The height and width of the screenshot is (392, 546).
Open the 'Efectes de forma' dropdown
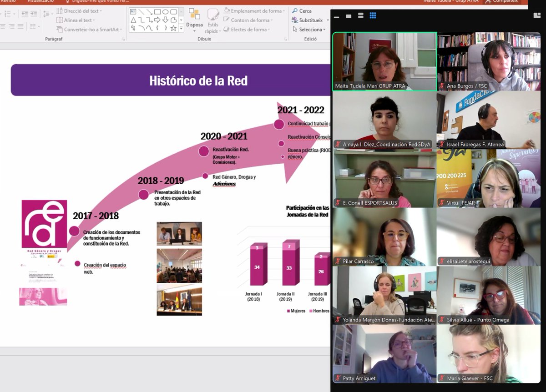pos(248,30)
